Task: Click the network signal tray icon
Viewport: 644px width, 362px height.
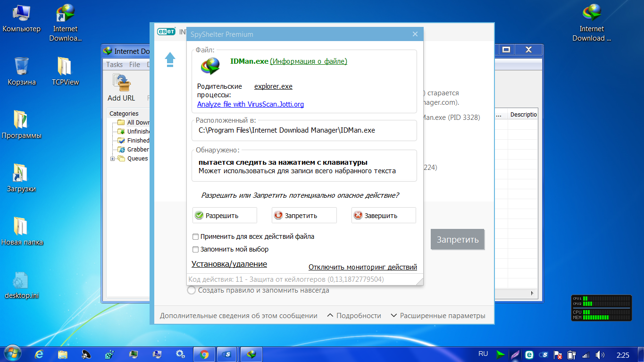Action: pos(585,354)
